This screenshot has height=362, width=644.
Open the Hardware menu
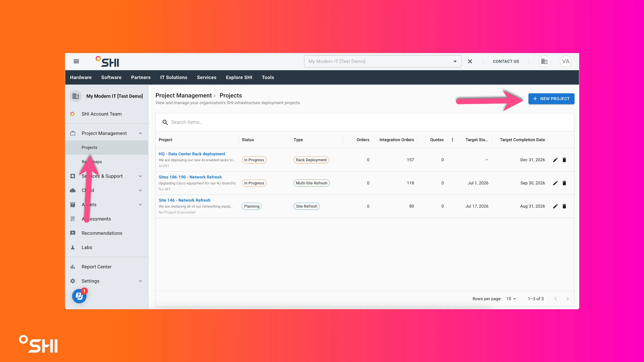[81, 77]
